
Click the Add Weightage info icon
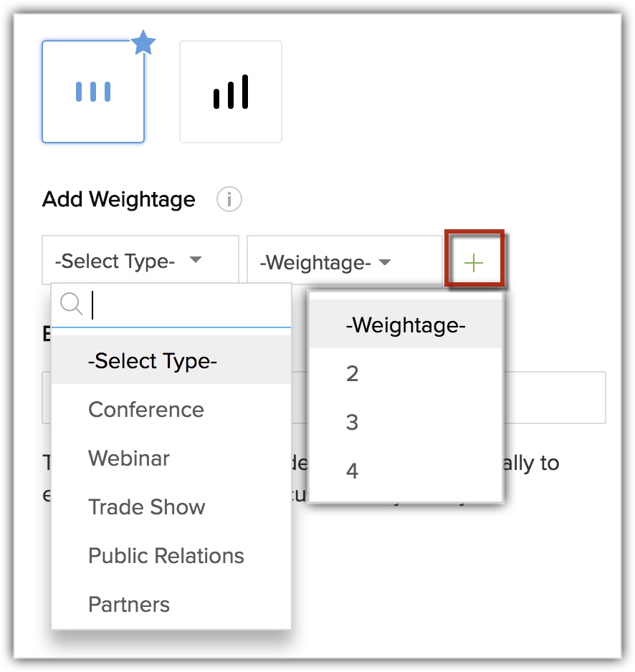(x=229, y=200)
